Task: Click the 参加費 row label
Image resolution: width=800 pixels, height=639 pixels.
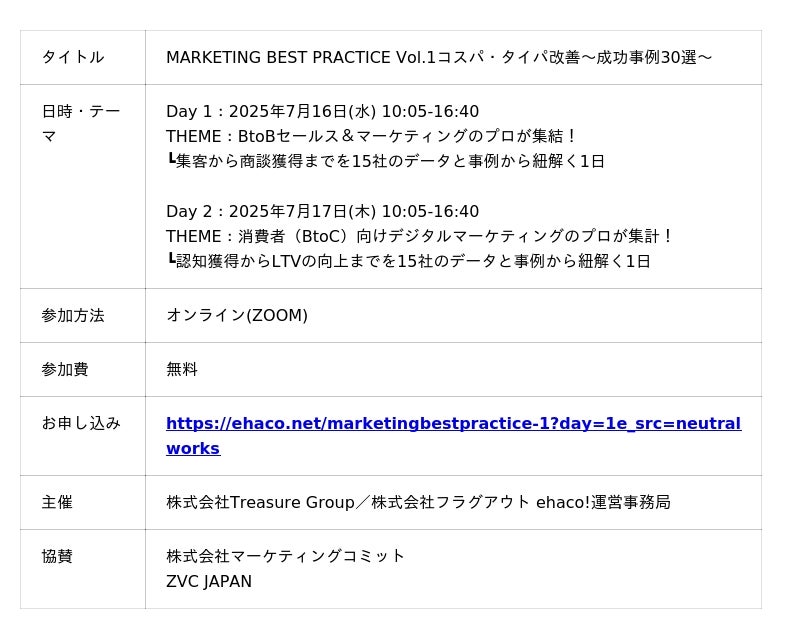Action: (x=64, y=370)
